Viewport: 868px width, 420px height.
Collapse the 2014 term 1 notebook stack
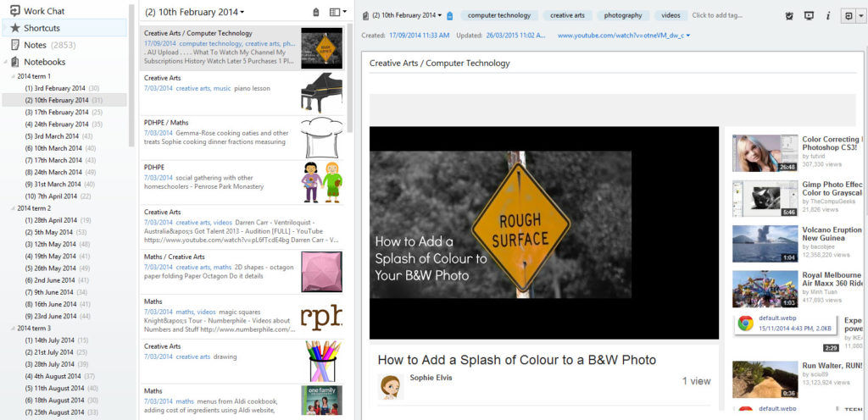point(13,76)
